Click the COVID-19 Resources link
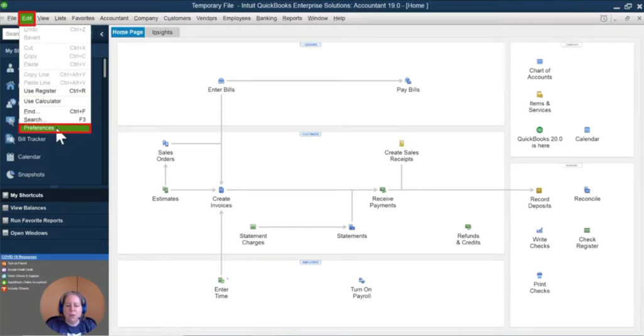This screenshot has width=644, height=336. tap(19, 257)
